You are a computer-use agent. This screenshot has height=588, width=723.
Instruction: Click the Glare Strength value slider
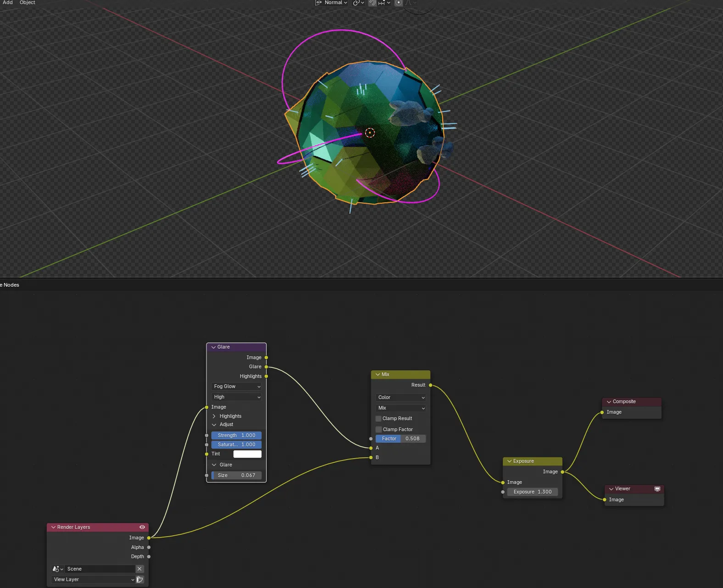tap(237, 435)
